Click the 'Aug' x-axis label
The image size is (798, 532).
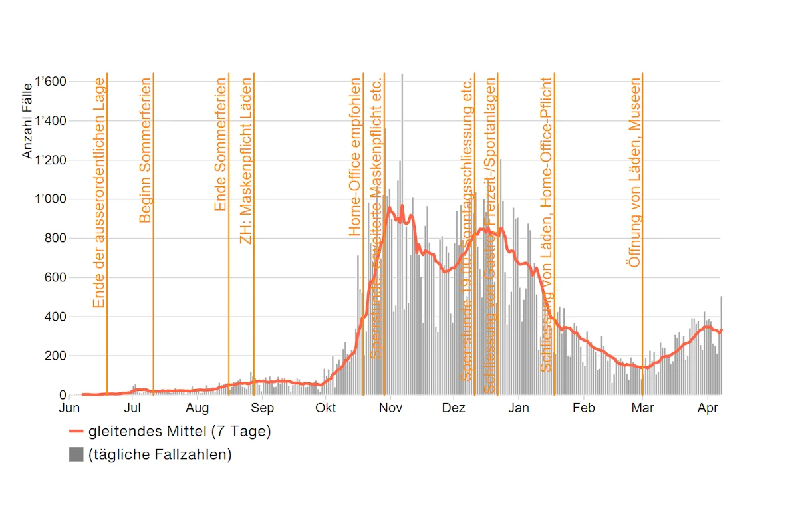coord(198,408)
